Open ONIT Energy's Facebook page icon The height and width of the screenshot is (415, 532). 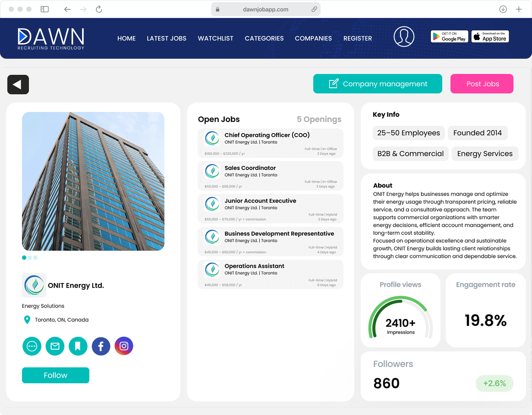coord(101,346)
